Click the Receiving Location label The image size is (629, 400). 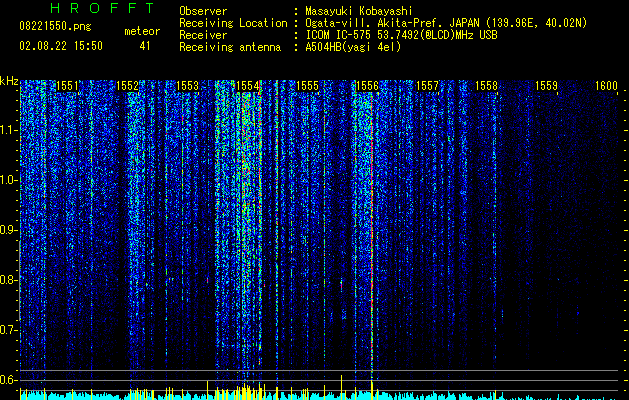pyautogui.click(x=233, y=23)
